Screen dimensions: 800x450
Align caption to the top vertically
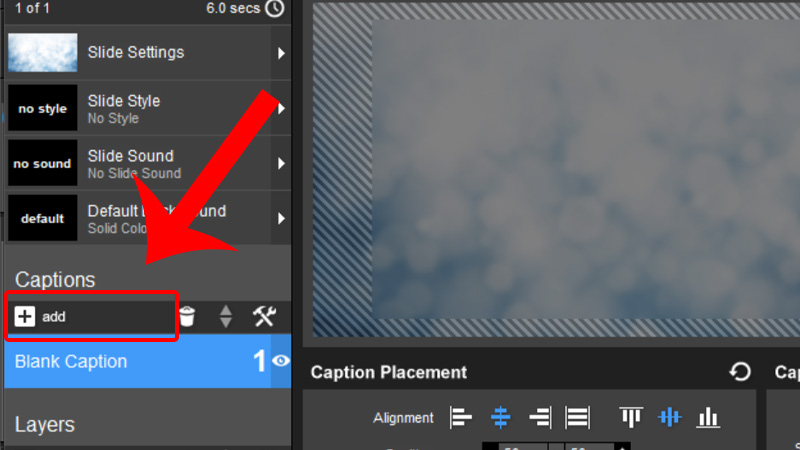pos(631,417)
